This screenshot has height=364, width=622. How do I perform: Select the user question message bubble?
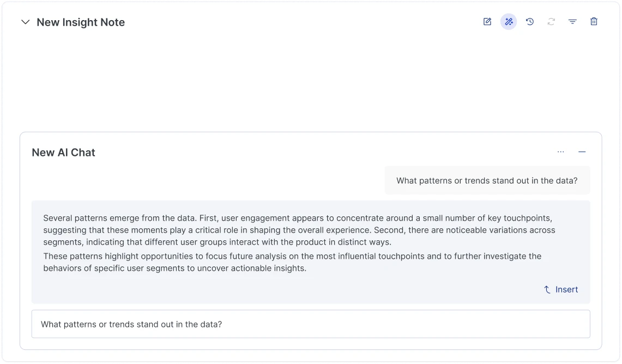pos(487,180)
